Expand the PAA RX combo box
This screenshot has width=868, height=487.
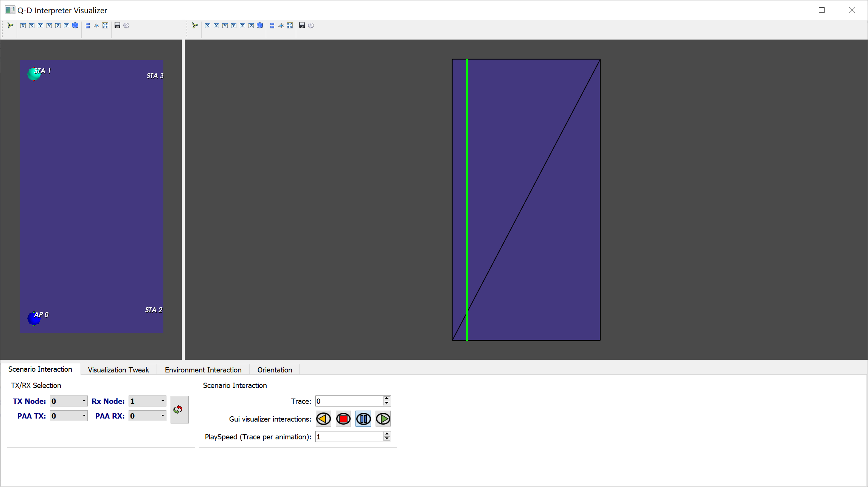pyautogui.click(x=148, y=416)
